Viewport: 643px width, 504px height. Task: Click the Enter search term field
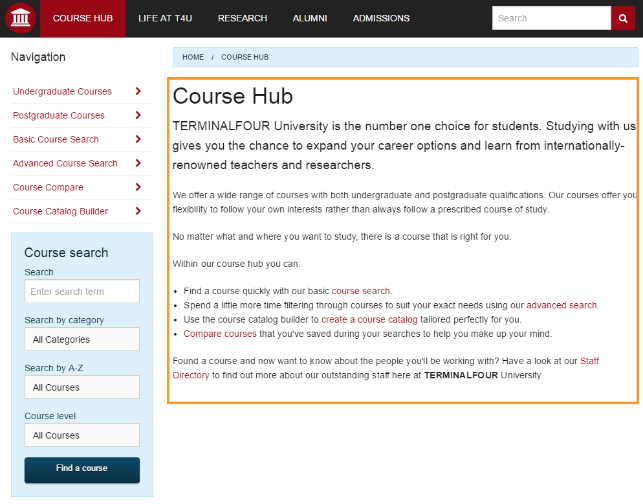82,291
